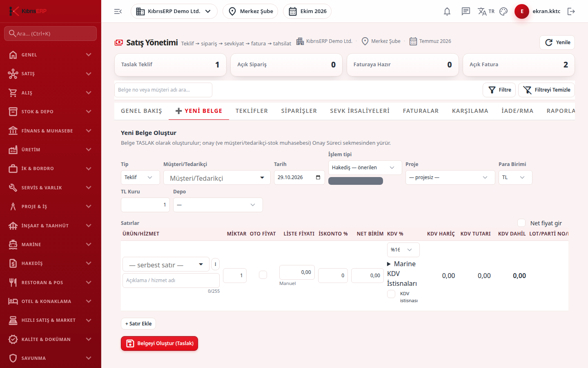Open the İşlem tipi dropdown
588x368 pixels.
365,168
